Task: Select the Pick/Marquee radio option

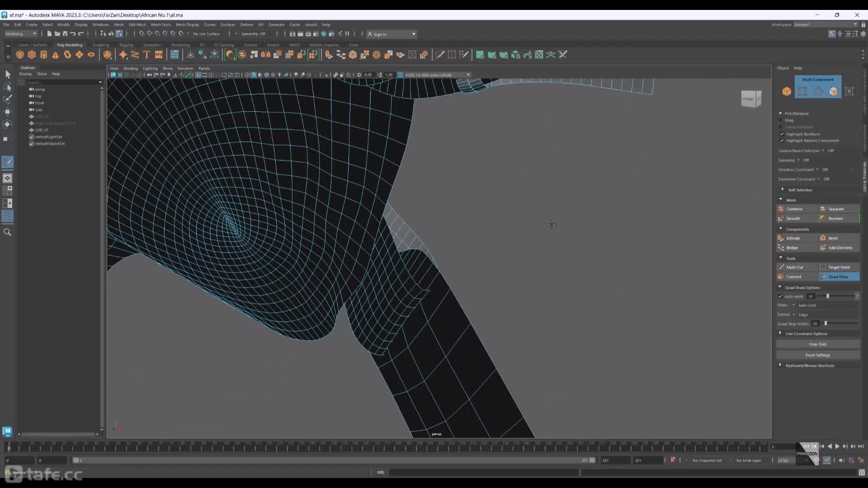Action: [780, 113]
